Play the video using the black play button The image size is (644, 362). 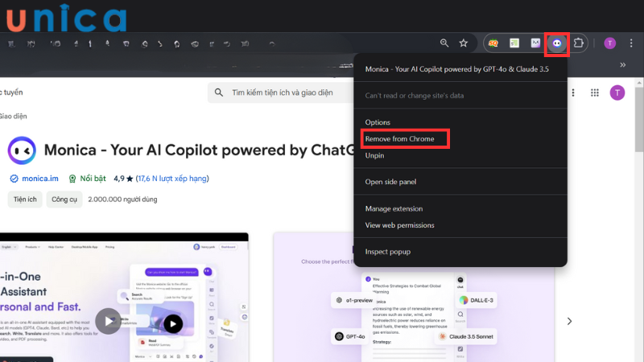[173, 324]
